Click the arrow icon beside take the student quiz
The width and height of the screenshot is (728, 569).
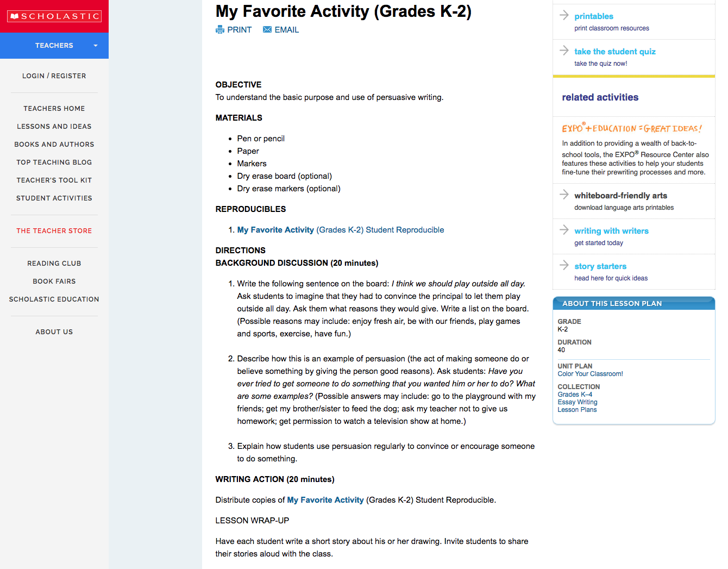coord(563,51)
